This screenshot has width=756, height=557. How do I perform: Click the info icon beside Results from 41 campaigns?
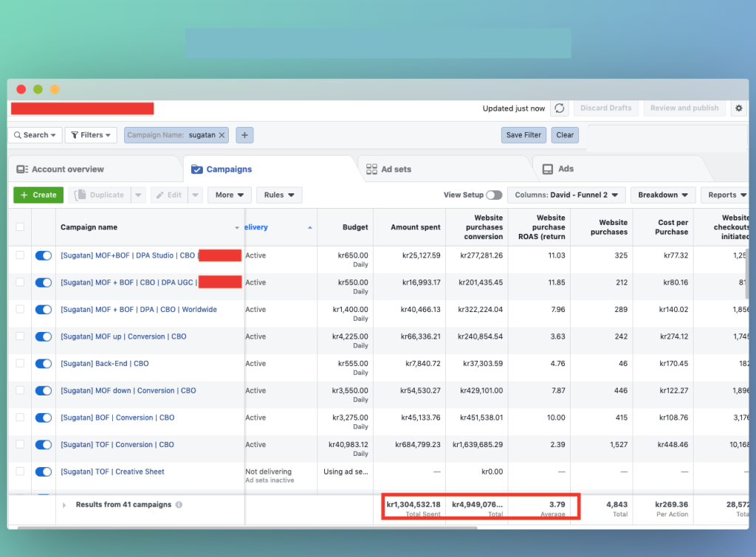[179, 505]
